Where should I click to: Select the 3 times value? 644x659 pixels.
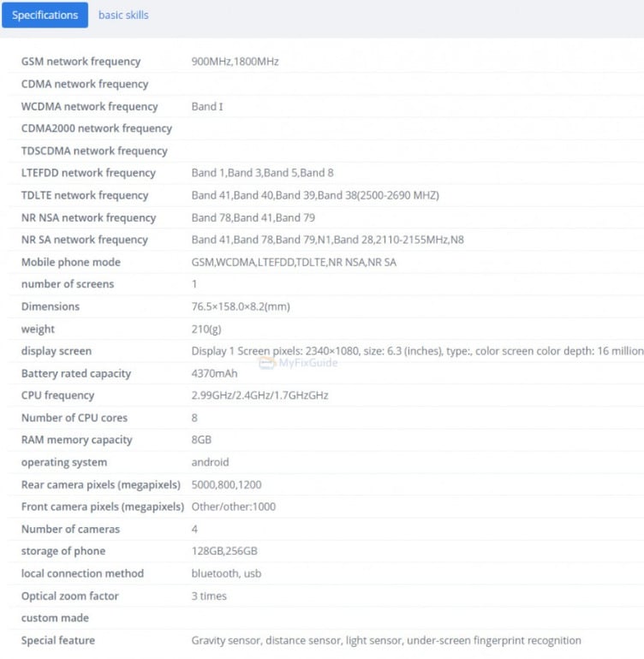click(x=209, y=596)
